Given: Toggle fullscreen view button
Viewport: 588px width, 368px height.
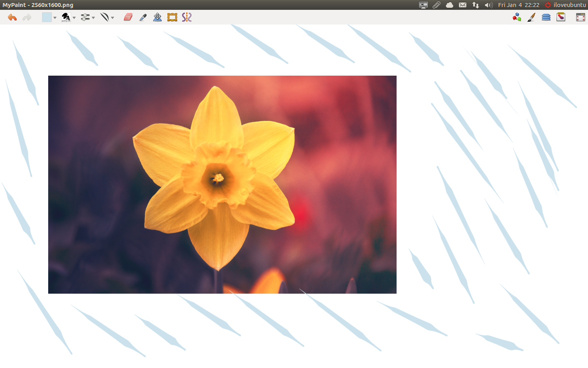Looking at the screenshot, I should click(x=580, y=17).
